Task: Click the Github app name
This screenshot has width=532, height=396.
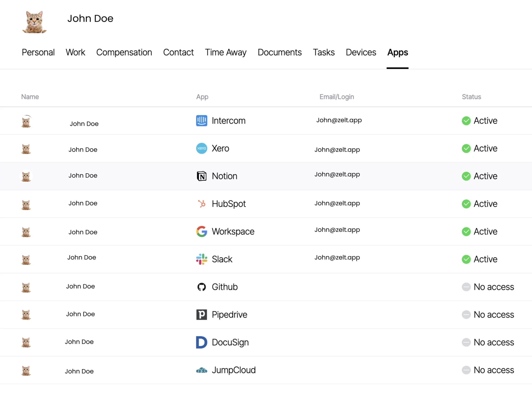Action: point(224,287)
